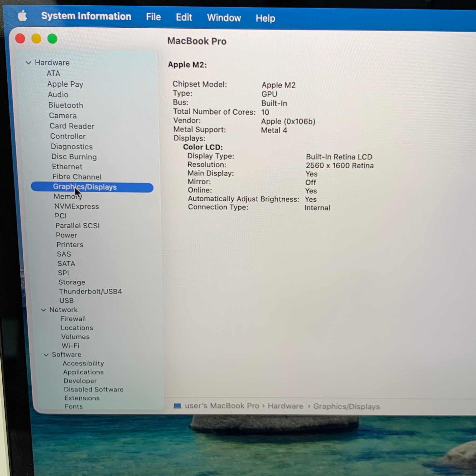Open the File menu

point(153,17)
